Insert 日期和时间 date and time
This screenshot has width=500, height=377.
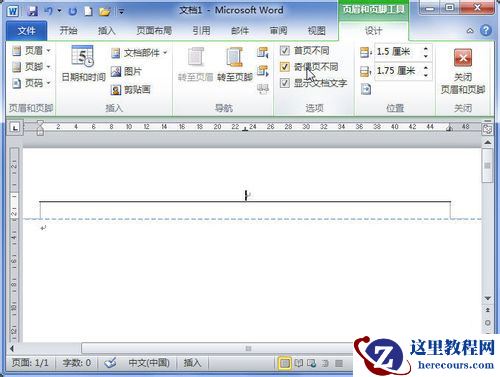pos(83,64)
